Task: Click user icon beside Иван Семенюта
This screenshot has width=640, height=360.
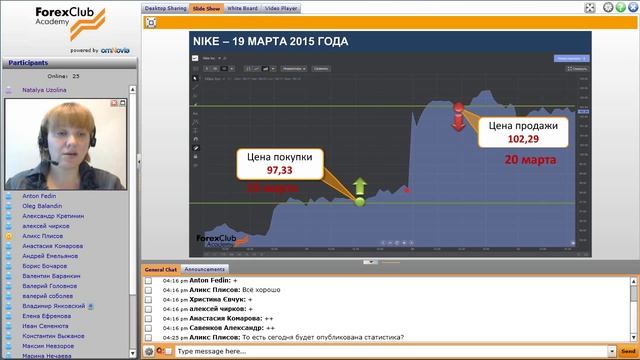Action: pyautogui.click(x=9, y=326)
